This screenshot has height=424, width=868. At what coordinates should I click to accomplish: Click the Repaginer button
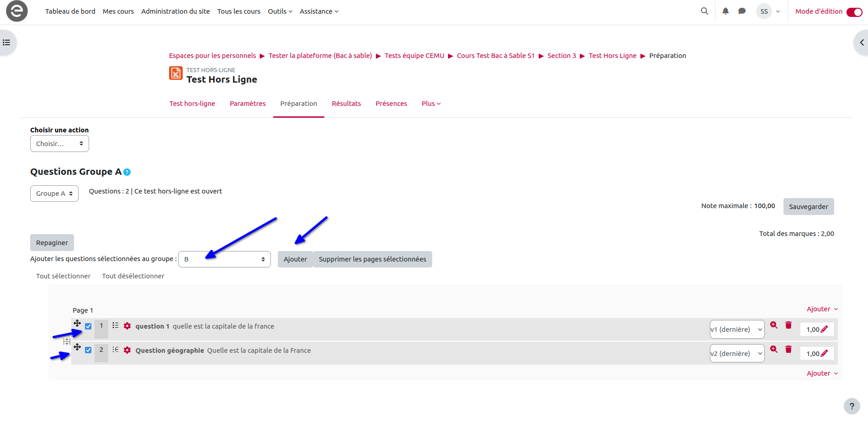pos(52,243)
